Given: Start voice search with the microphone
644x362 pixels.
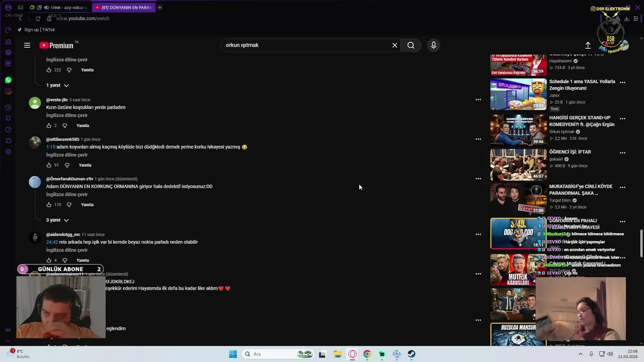Looking at the screenshot, I should pyautogui.click(x=434, y=45).
